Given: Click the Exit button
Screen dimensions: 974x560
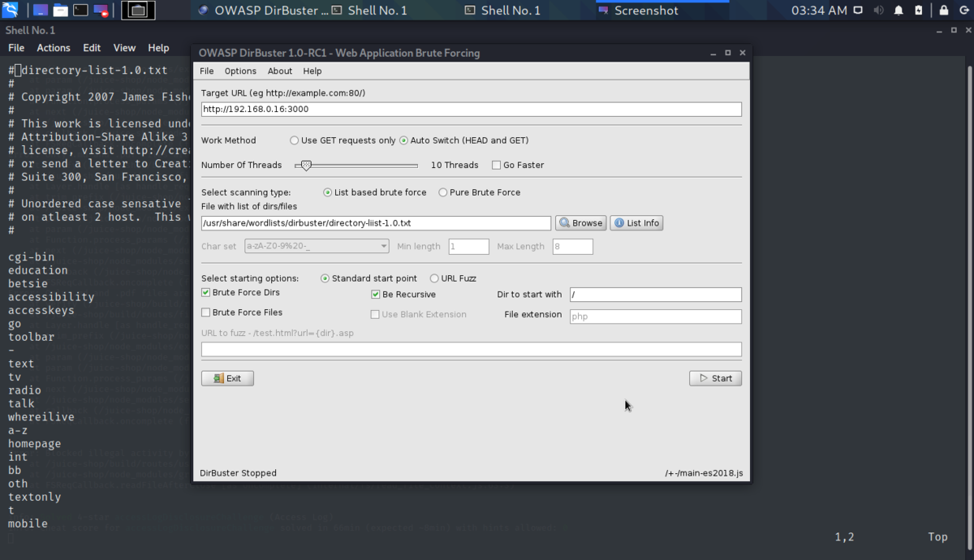Looking at the screenshot, I should coord(227,378).
